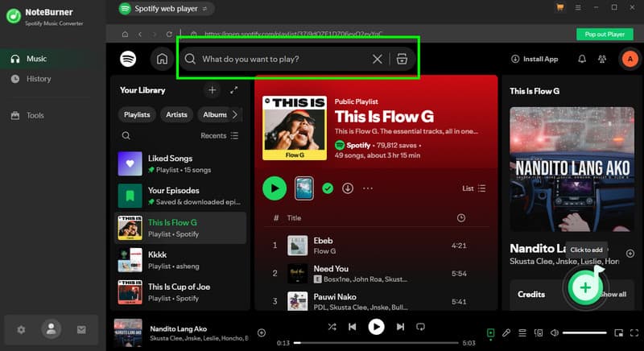Screen dimensions: 644x351
Task: Skip to the previous track
Action: (353, 327)
